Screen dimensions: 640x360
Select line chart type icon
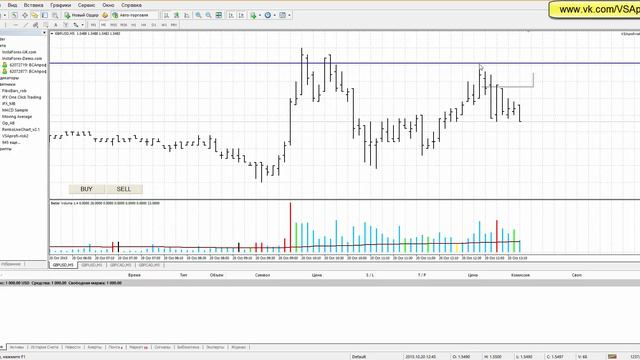pos(187,15)
